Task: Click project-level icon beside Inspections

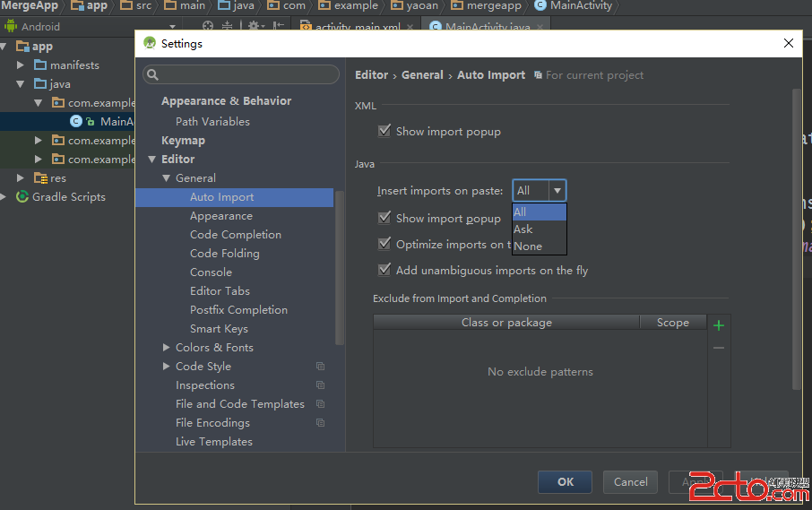Action: [321, 385]
